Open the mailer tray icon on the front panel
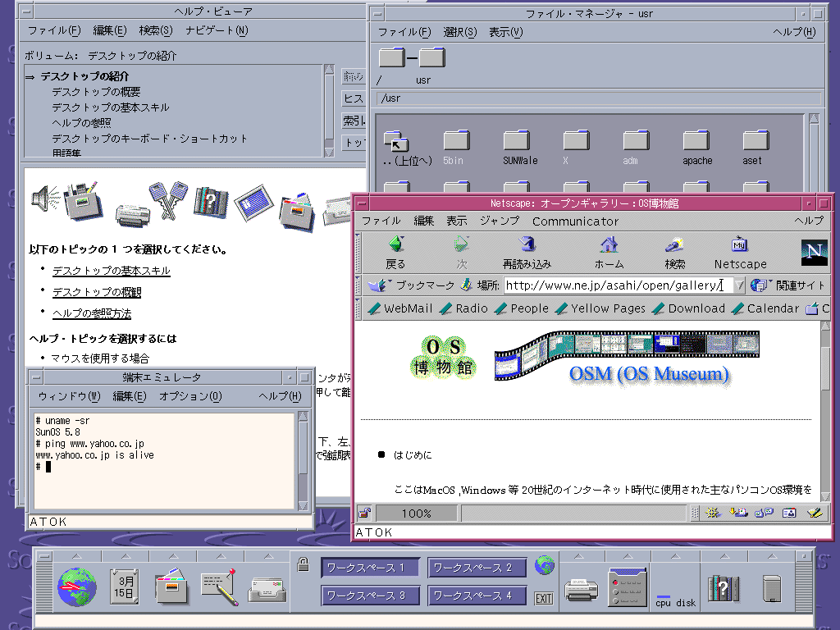The image size is (840, 630). tap(267, 589)
